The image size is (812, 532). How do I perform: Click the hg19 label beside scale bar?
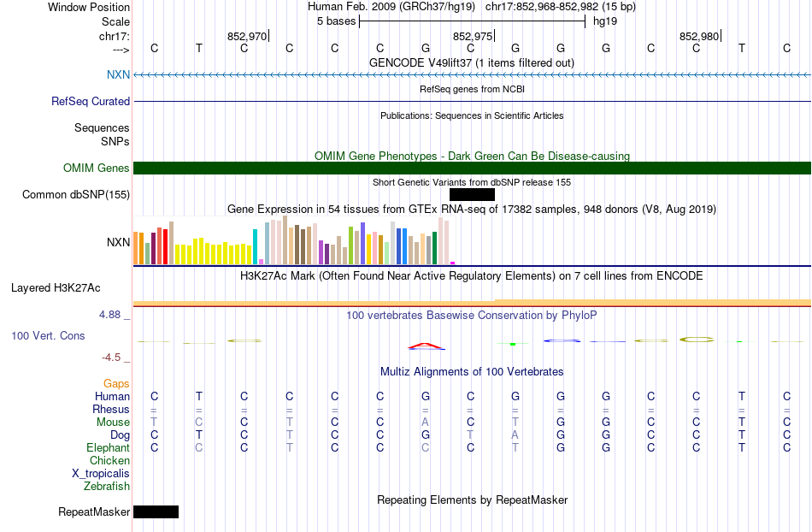605,21
